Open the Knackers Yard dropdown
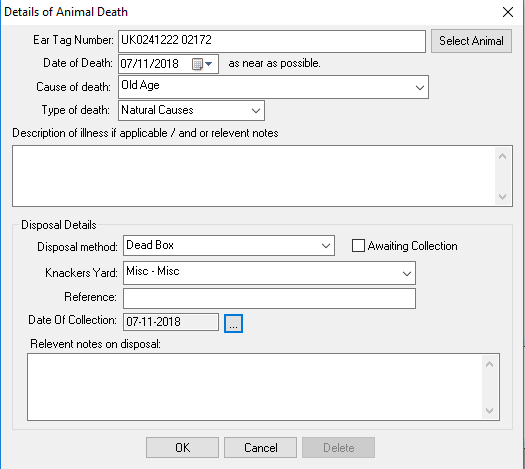 tap(407, 273)
